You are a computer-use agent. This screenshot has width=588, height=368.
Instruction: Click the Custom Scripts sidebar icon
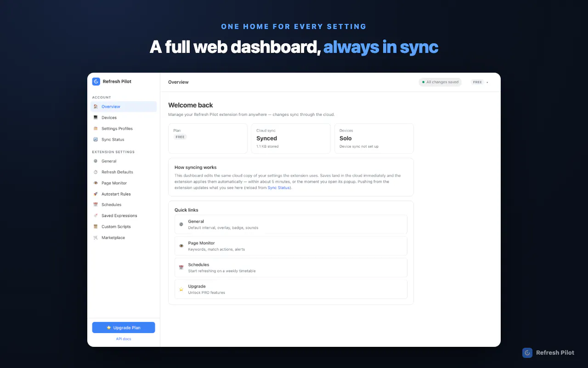point(96,227)
